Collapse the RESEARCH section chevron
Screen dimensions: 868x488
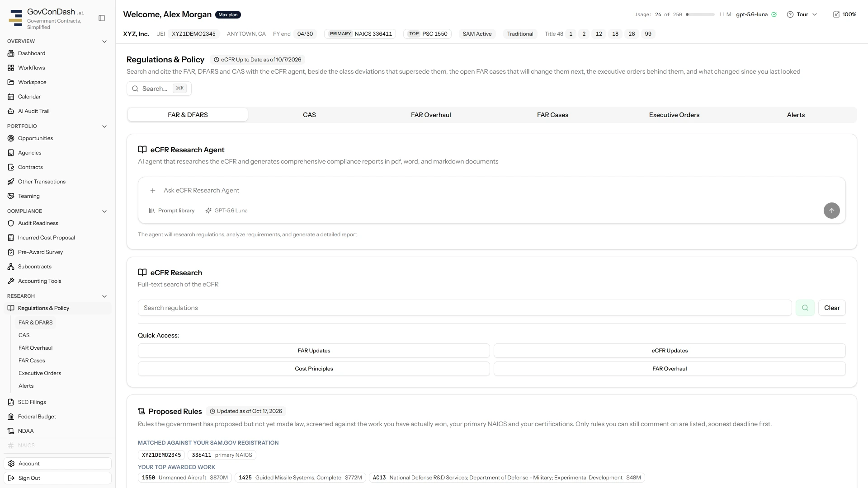pyautogui.click(x=104, y=296)
